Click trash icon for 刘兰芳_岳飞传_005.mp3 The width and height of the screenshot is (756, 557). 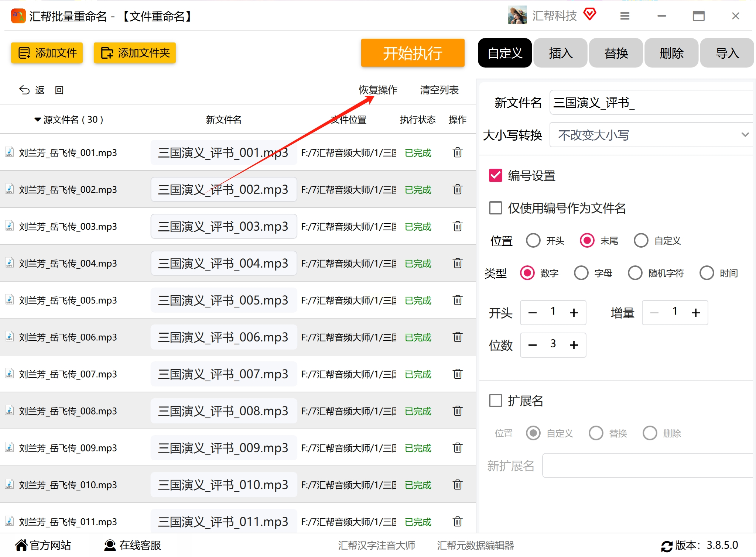pos(457,300)
